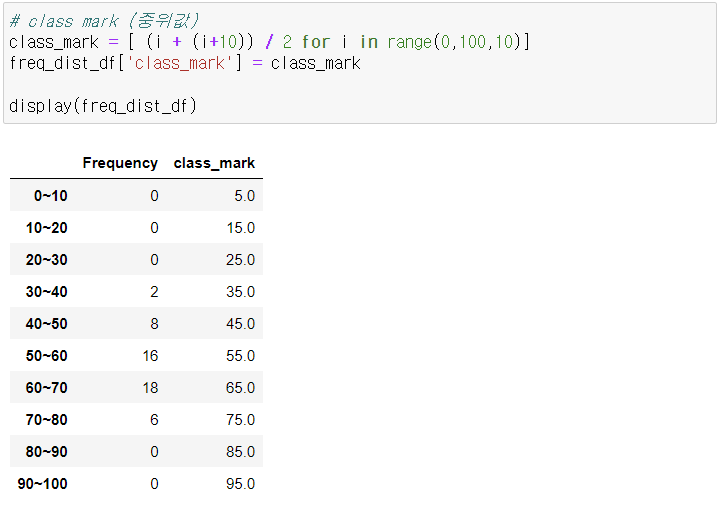Click the frequency 0 in the 10~20 row

154,228
